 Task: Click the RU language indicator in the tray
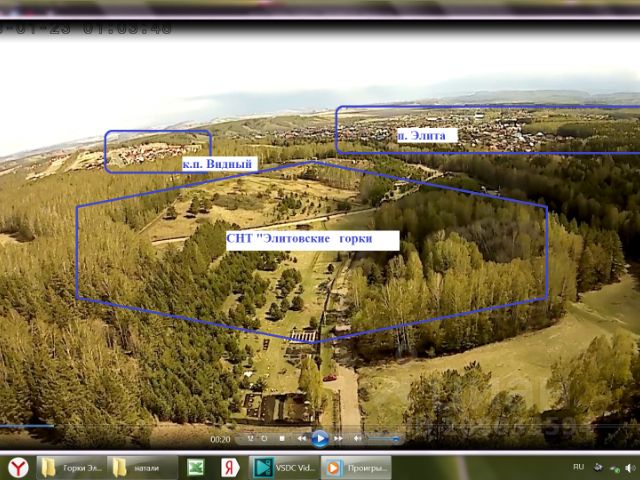pyautogui.click(x=578, y=467)
